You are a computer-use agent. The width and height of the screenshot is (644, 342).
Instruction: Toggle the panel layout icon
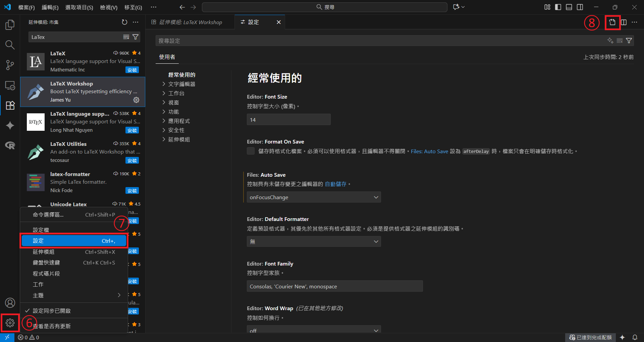coord(569,7)
